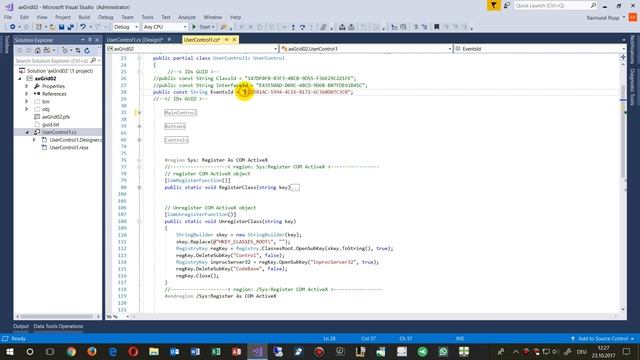
Task: Click the Step Over debug icon
Action: pos(302,27)
